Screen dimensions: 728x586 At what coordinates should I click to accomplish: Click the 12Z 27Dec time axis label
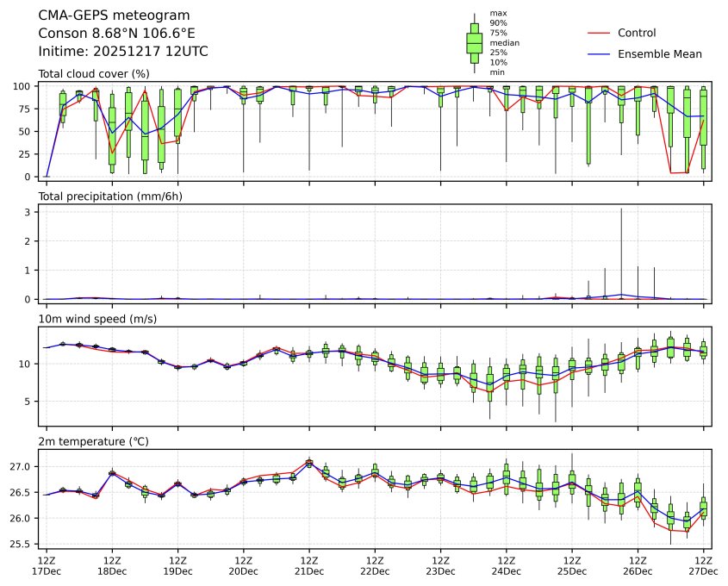703,565
